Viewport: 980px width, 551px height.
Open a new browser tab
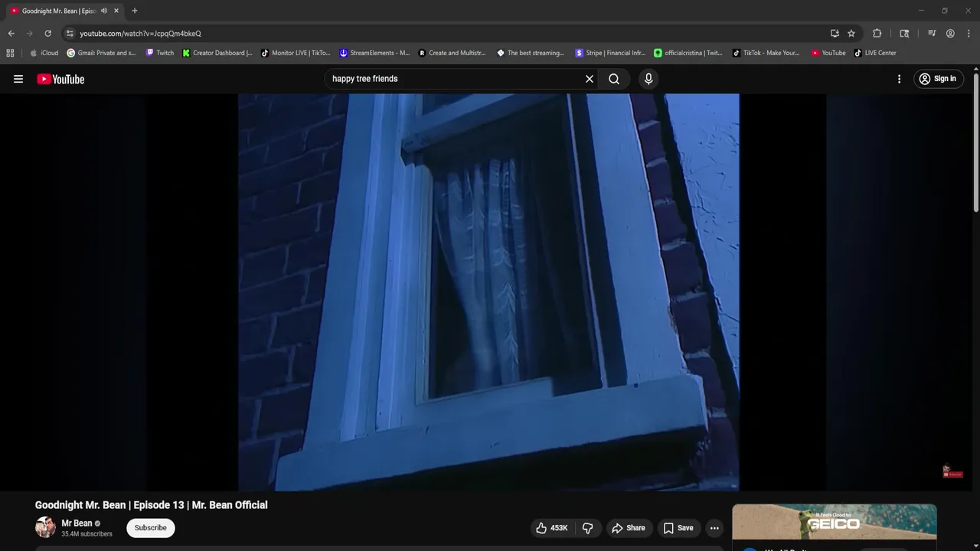135,11
